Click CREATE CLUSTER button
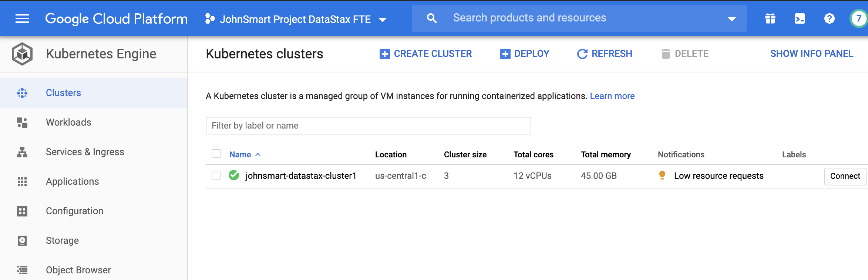 [425, 54]
